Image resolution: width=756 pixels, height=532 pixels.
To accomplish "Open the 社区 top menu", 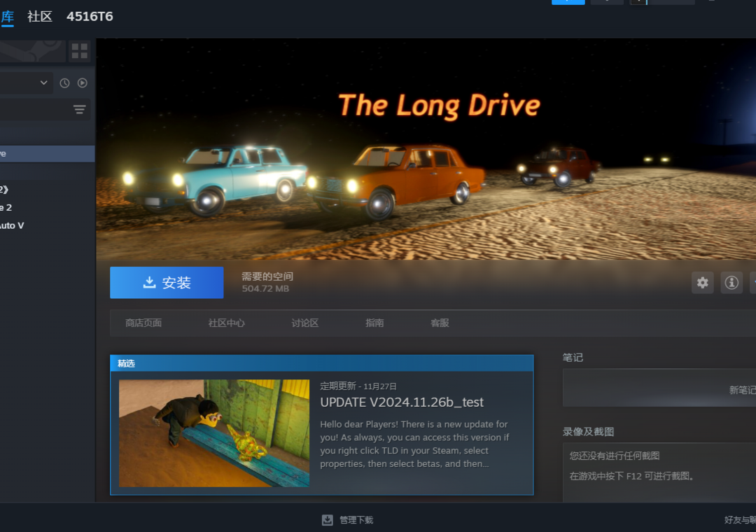I will pyautogui.click(x=40, y=16).
